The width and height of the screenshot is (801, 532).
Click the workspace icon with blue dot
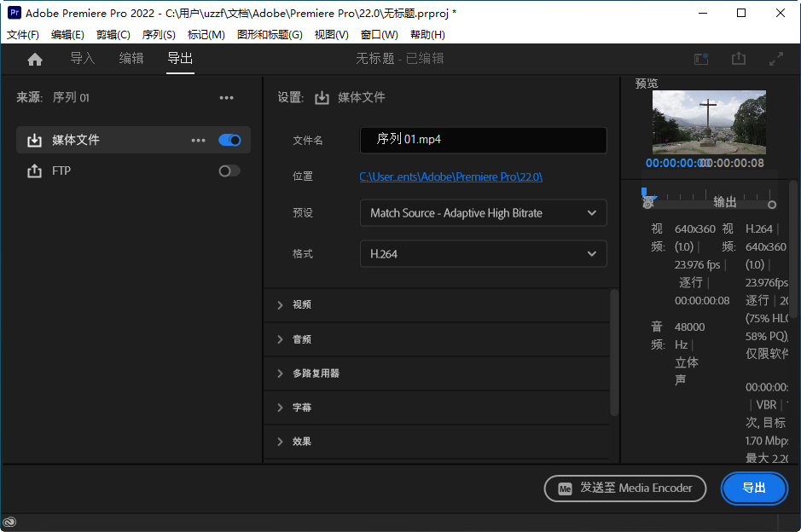tap(700, 60)
